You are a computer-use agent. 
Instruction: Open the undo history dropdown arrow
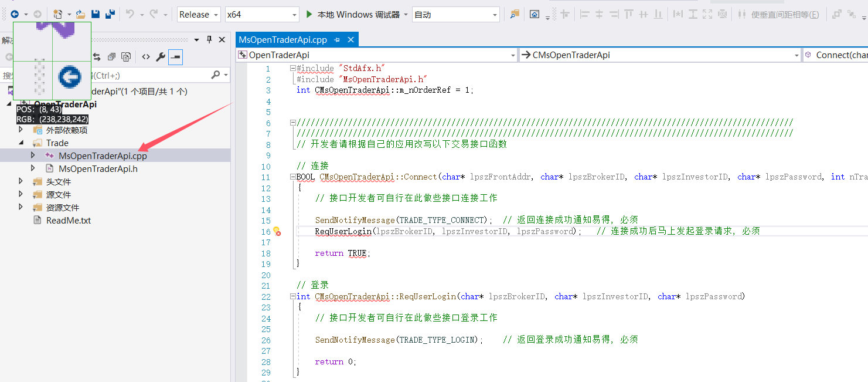(141, 15)
